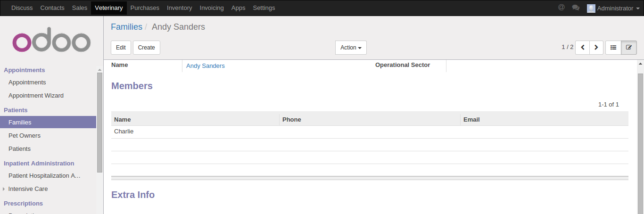Expand the Intensive Care menu
This screenshot has width=644, height=214.
(28, 189)
